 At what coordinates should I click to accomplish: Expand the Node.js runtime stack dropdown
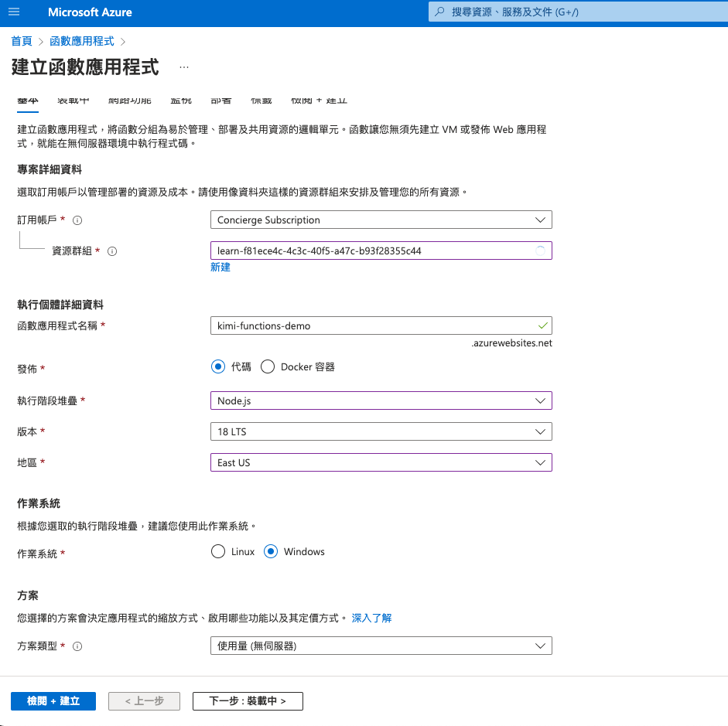pos(381,400)
